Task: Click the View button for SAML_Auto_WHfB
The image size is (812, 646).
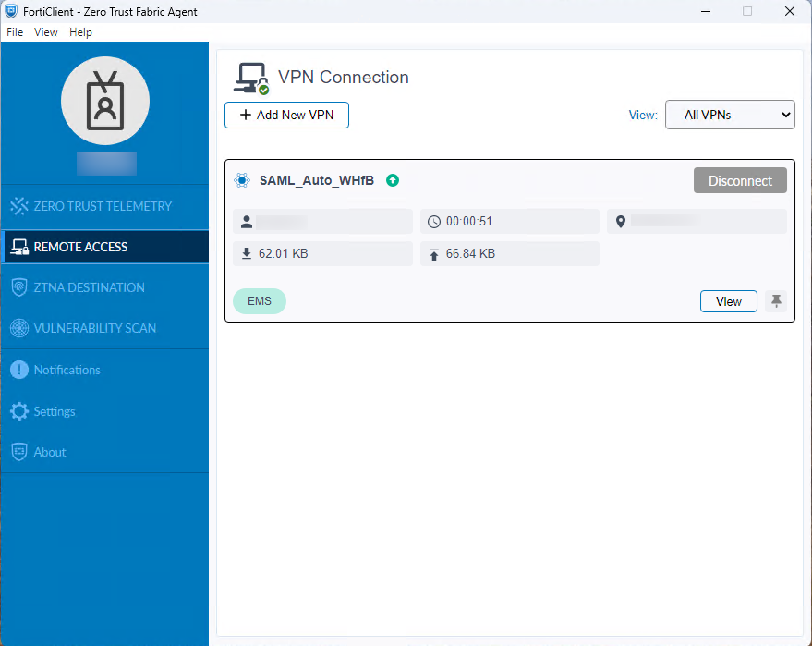Action: click(729, 301)
